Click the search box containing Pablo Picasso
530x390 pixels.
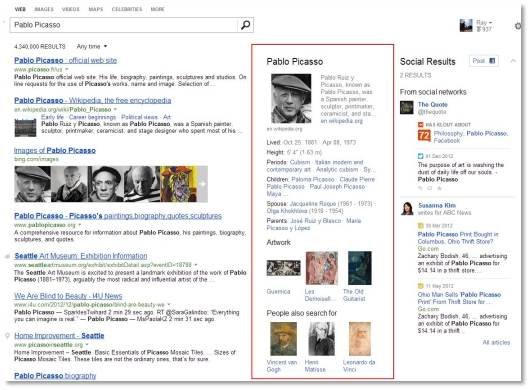click(x=124, y=25)
